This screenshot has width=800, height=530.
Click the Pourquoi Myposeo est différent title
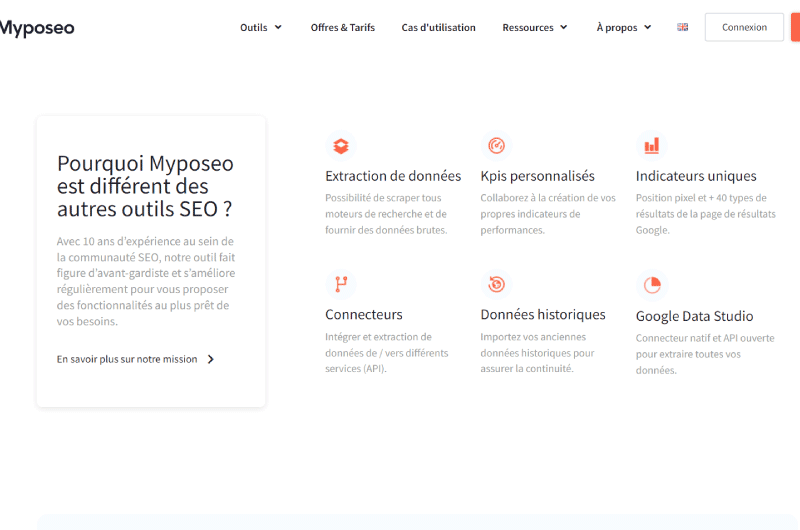coord(145,186)
